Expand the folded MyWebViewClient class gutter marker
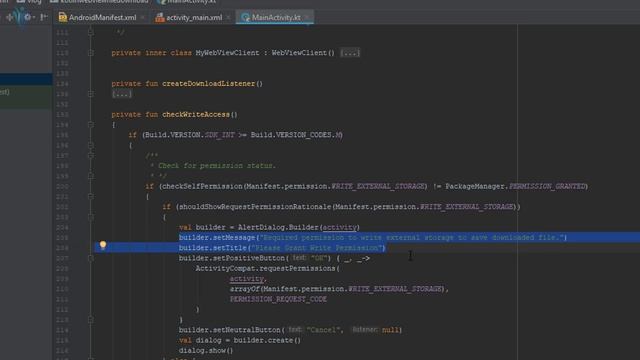This screenshot has height=360, width=640. coord(91,53)
